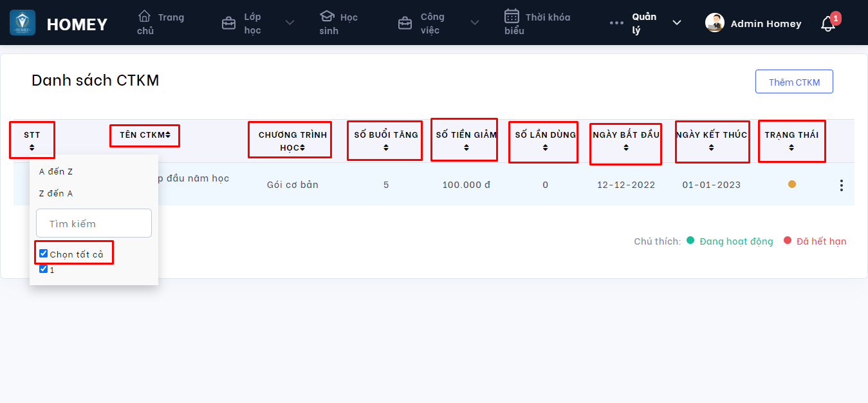Choose the Z đến A sort option
Image resolution: width=868 pixels, height=403 pixels.
(x=56, y=194)
